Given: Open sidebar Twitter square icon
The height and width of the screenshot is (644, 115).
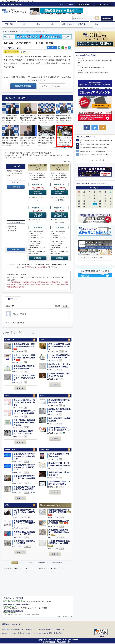Looking at the screenshot, I should [95, 128].
